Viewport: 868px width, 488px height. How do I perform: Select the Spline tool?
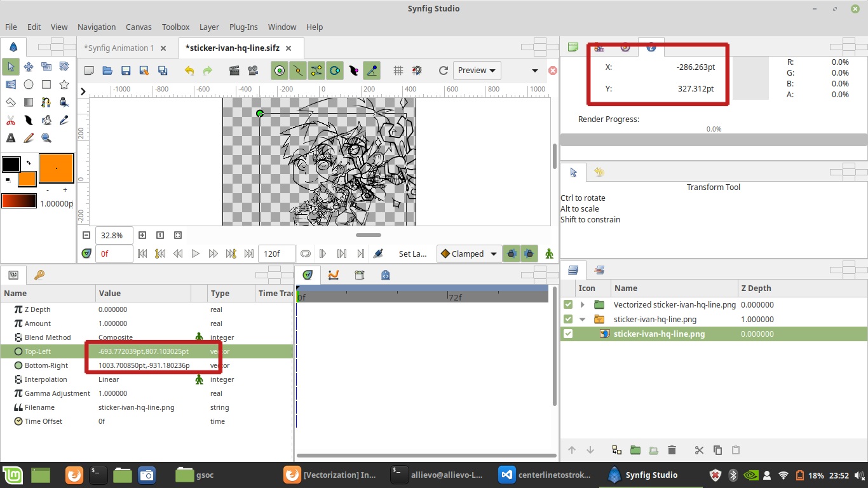click(x=46, y=102)
